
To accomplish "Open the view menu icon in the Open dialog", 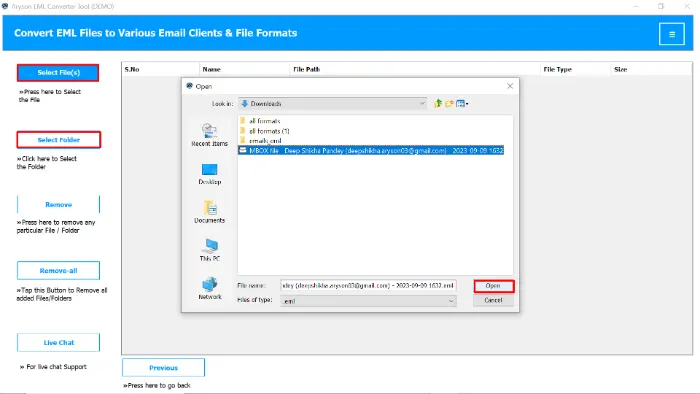I will [462, 104].
